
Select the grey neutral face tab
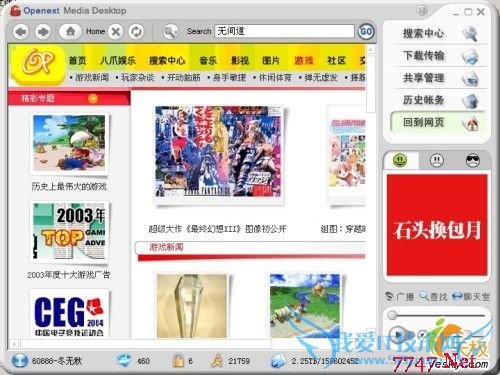point(437,161)
